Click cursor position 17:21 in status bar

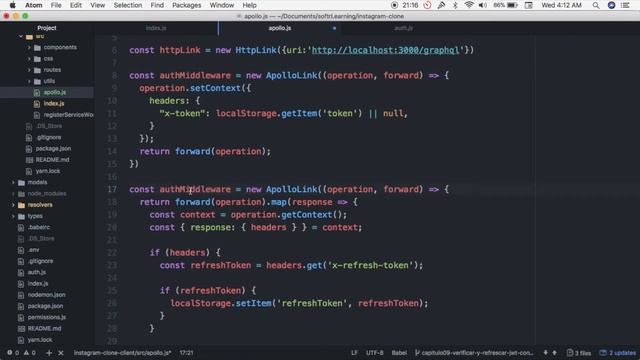pyautogui.click(x=187, y=353)
